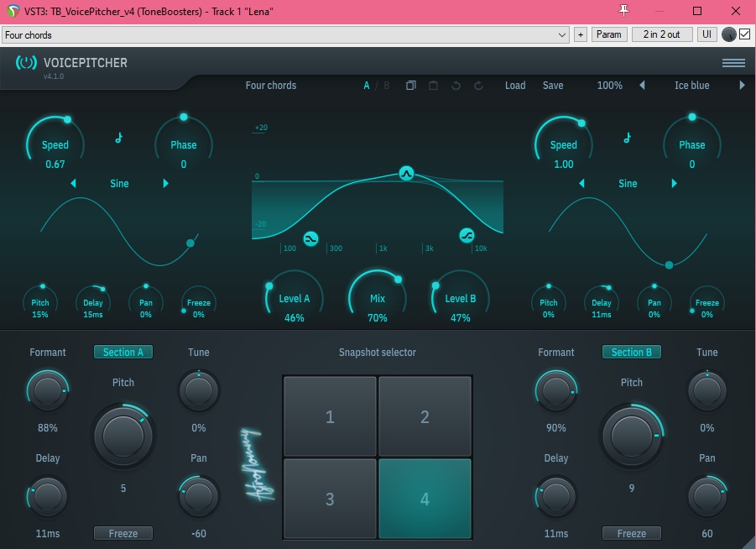Select snapshot 3
756x549 pixels.
tap(330, 499)
